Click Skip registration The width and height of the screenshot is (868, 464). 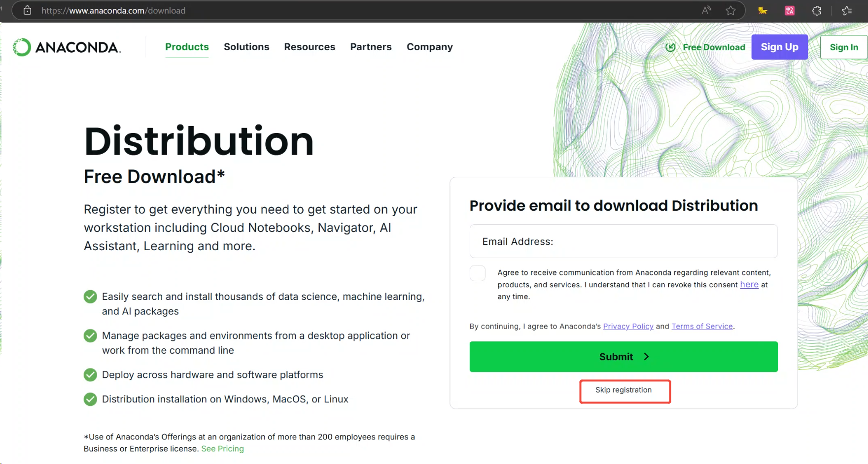624,390
